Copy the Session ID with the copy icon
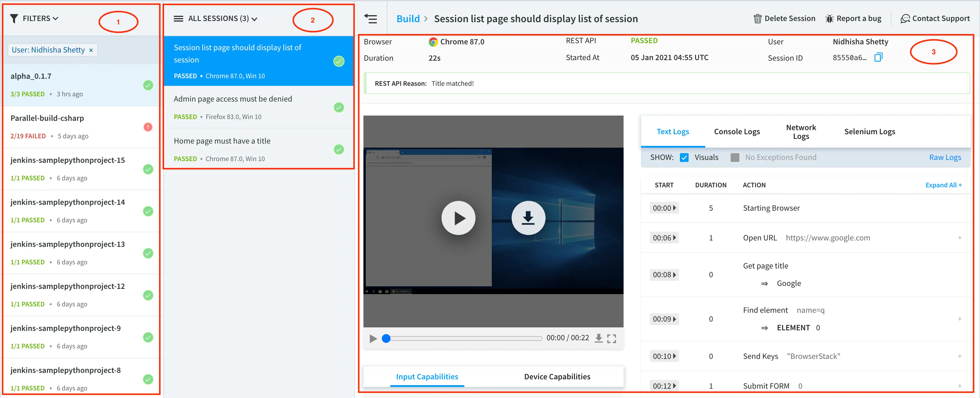 coord(878,57)
